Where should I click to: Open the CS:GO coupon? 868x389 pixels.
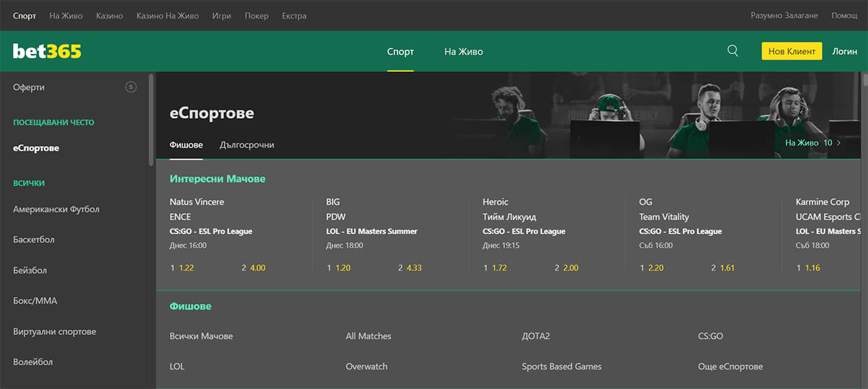click(x=710, y=336)
